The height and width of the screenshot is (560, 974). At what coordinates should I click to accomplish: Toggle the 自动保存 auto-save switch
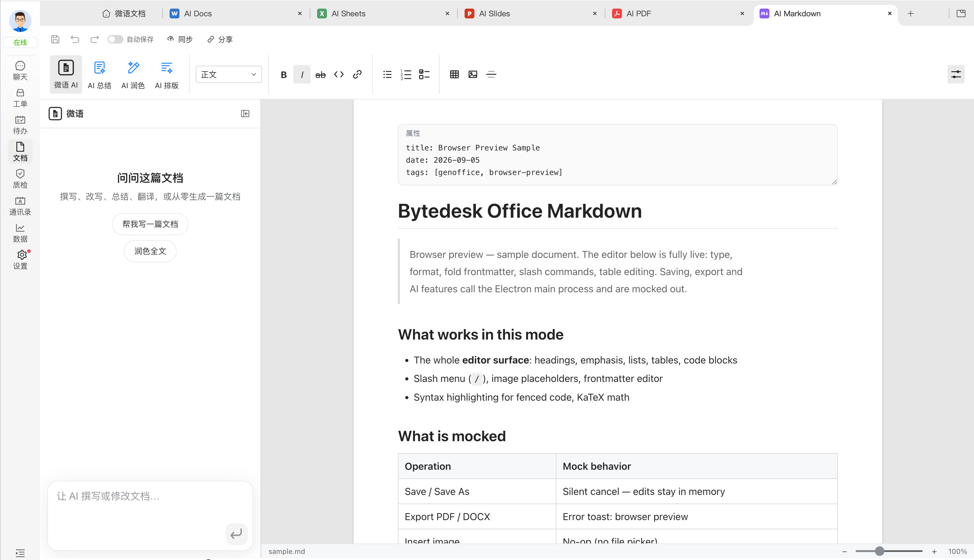click(115, 39)
